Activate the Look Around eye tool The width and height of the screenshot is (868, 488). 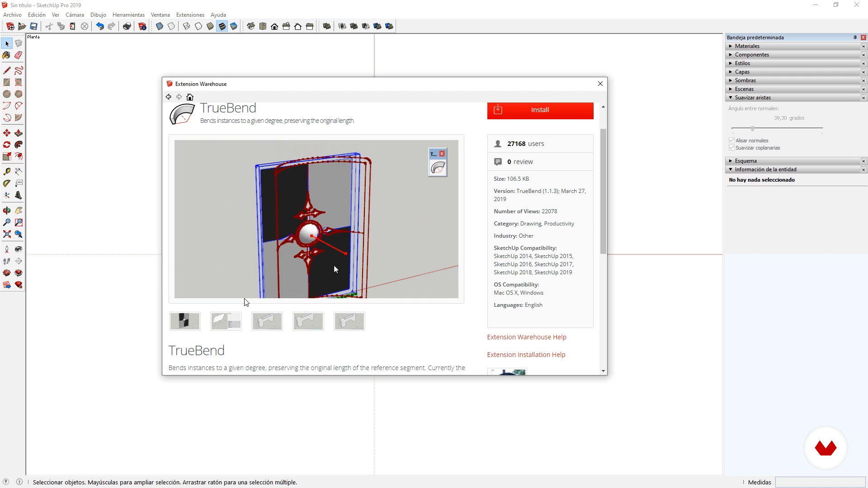click(x=19, y=249)
